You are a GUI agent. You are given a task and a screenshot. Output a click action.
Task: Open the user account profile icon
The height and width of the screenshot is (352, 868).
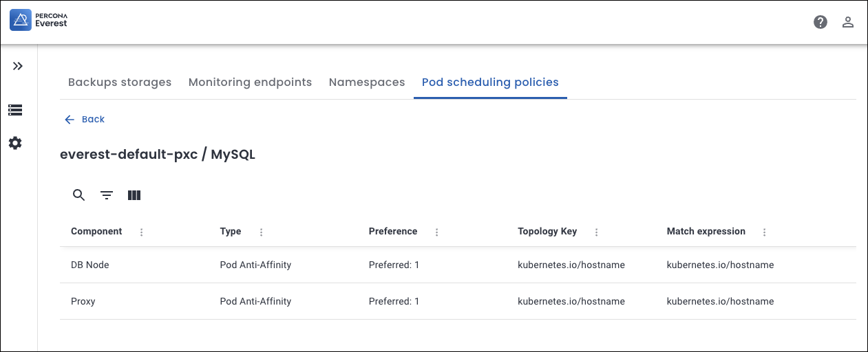click(848, 22)
